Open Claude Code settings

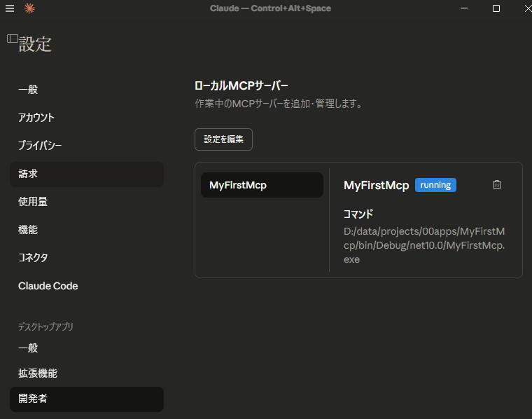click(x=48, y=286)
